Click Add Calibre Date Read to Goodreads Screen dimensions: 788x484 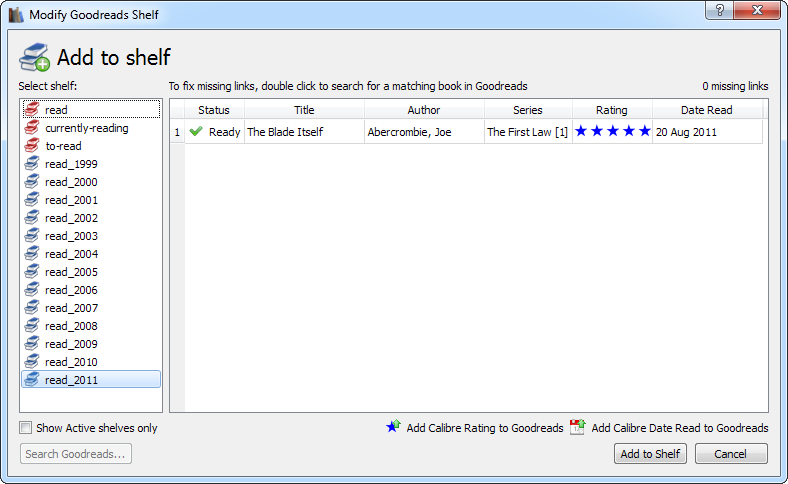click(x=679, y=428)
